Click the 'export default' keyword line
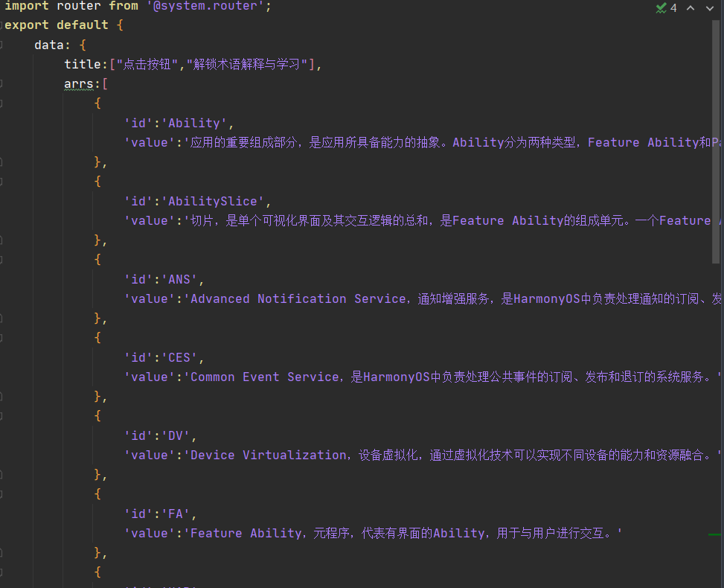The image size is (724, 588). pos(64,25)
